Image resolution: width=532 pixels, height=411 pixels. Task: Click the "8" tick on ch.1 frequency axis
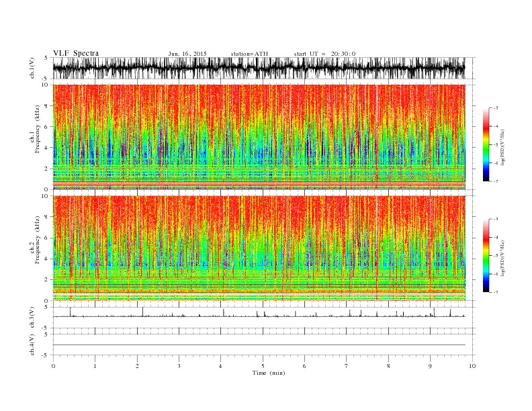(47, 106)
